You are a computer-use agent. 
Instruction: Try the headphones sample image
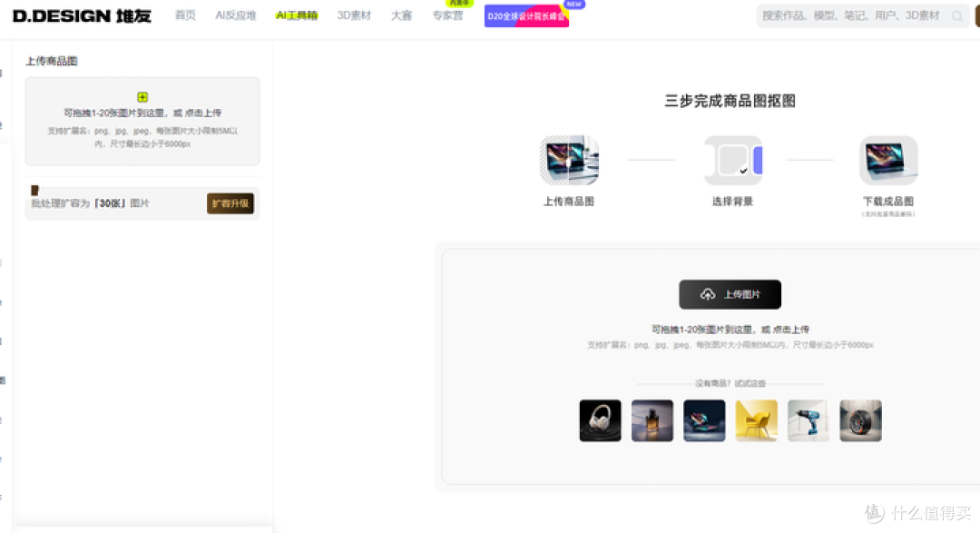600,420
